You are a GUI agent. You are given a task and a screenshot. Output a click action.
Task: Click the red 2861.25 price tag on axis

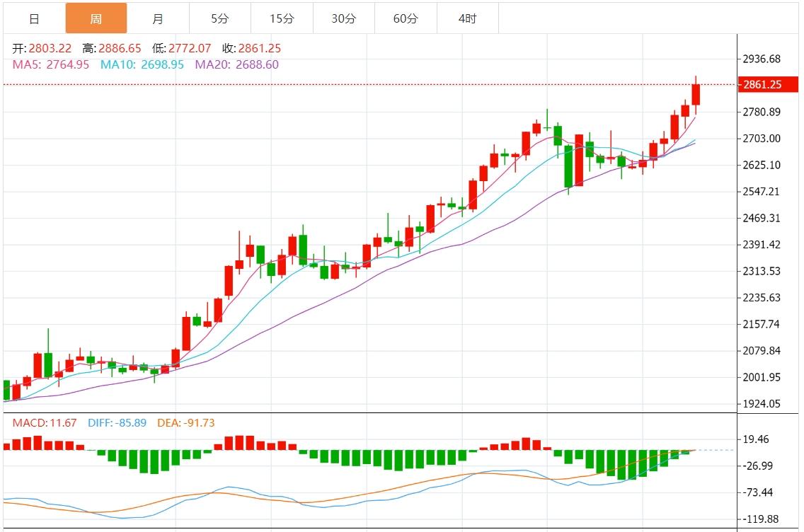pyautogui.click(x=762, y=85)
